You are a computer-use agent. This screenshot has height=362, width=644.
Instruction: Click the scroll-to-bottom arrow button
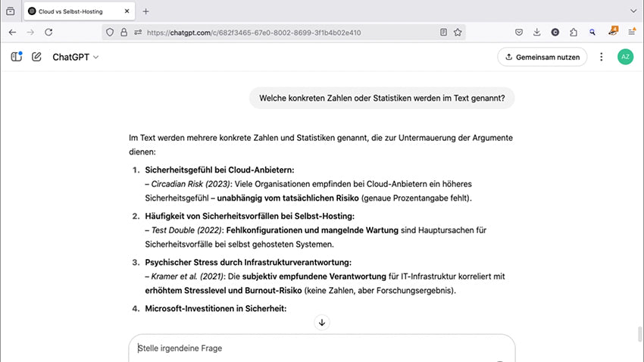(x=322, y=323)
